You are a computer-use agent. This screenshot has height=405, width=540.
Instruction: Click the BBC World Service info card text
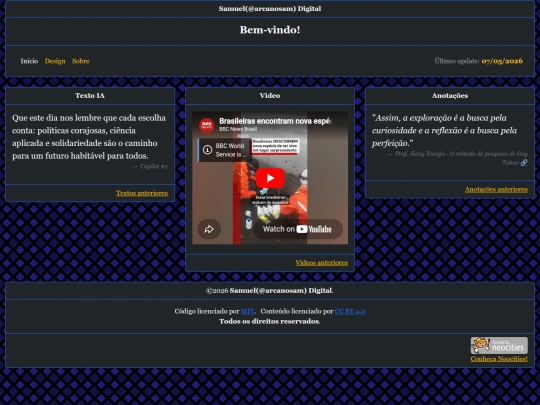(x=231, y=150)
